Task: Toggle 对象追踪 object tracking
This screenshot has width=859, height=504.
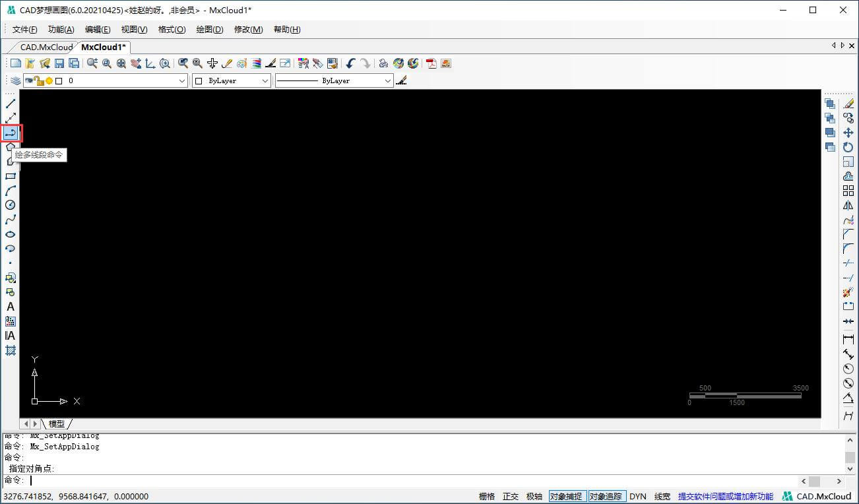Action: 606,496
